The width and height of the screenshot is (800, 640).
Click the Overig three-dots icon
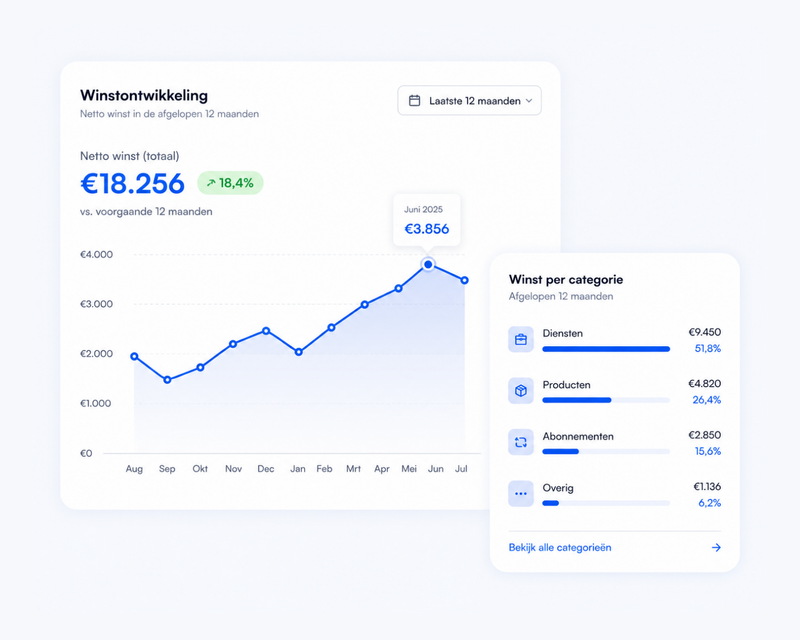tap(520, 494)
